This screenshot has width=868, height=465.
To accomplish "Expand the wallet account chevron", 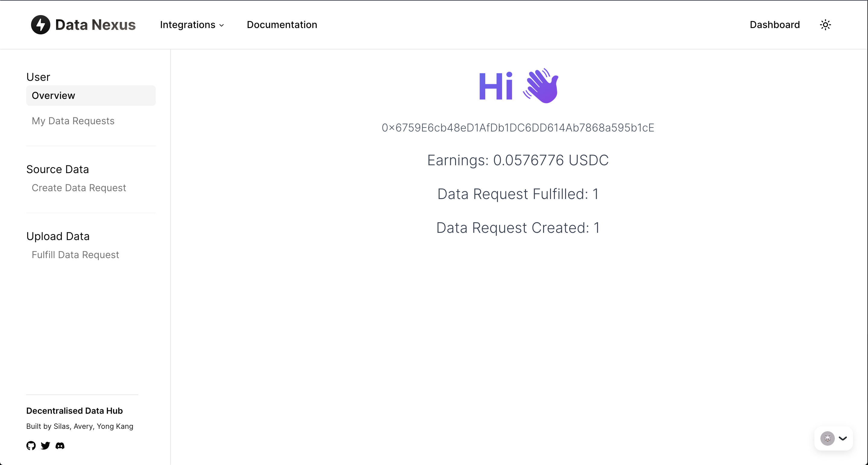I will point(843,438).
